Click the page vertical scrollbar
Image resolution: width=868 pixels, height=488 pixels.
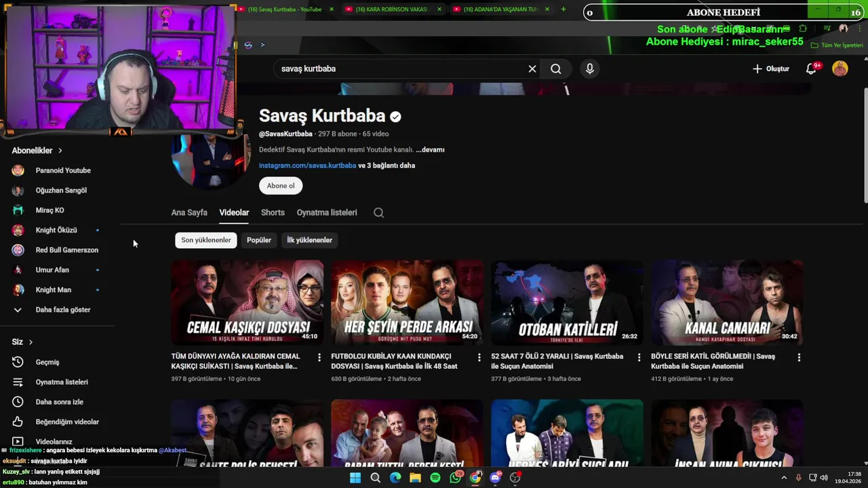[865, 146]
